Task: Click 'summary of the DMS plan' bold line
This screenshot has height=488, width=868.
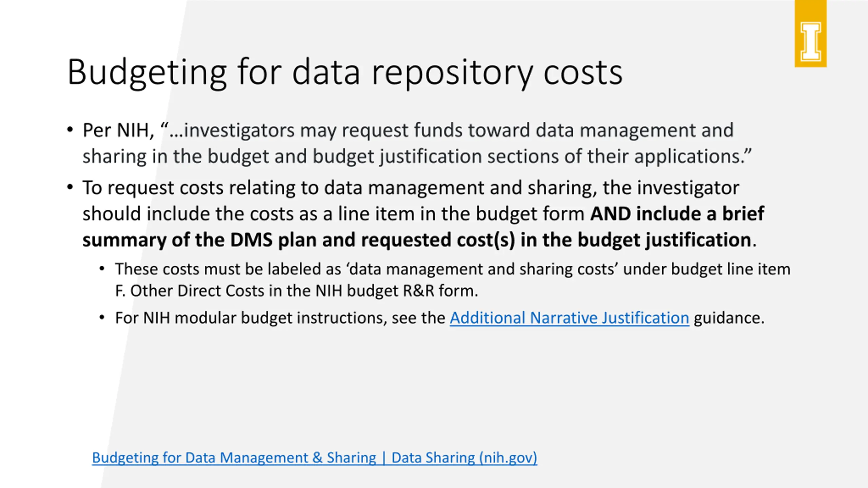Action: click(x=419, y=240)
